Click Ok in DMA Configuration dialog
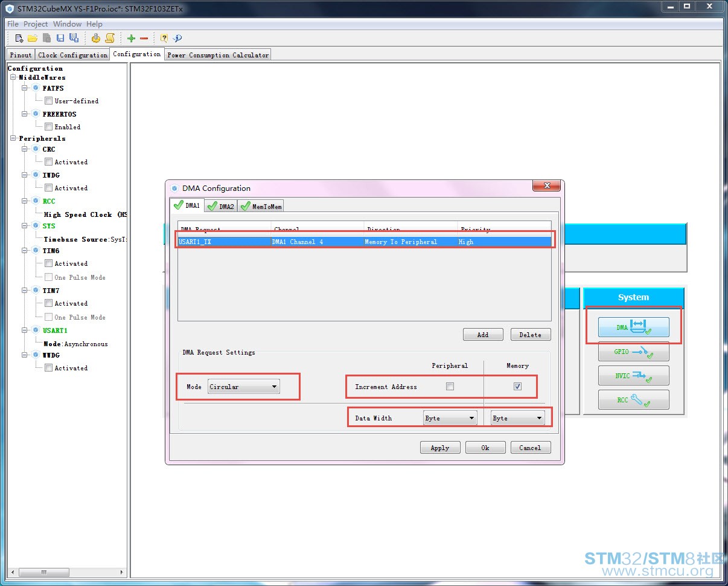 tap(485, 448)
